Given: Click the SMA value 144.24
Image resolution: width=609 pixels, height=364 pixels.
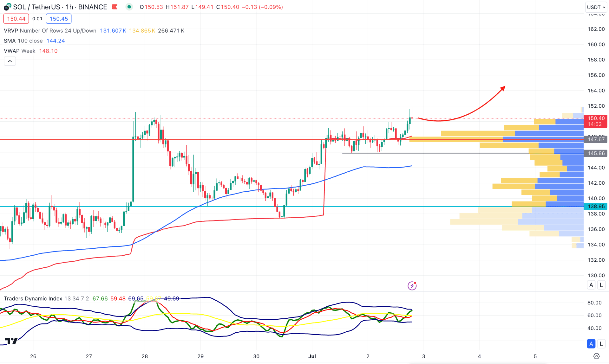Looking at the screenshot, I should (56, 41).
